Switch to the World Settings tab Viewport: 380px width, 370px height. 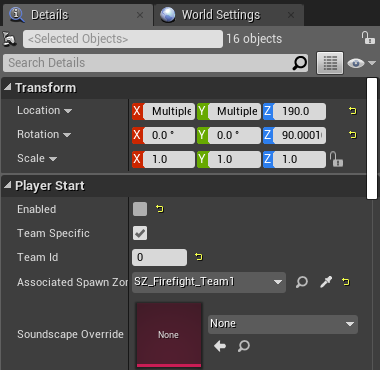(x=229, y=15)
